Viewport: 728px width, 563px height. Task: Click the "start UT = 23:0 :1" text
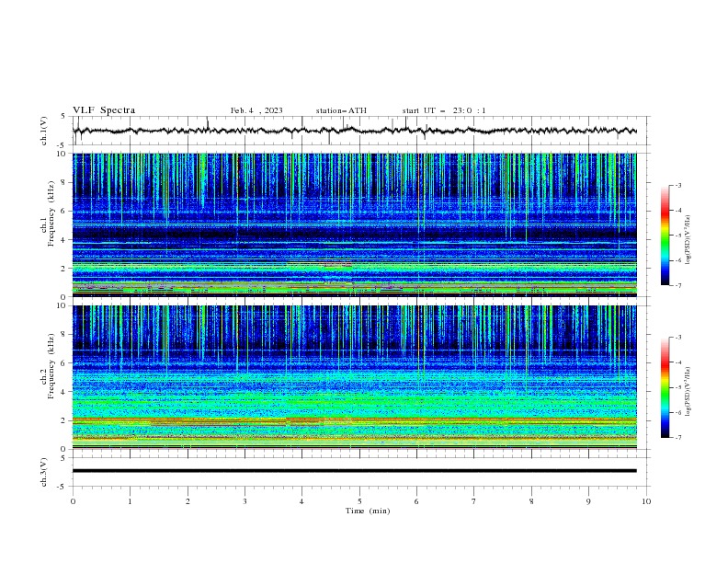coord(444,110)
